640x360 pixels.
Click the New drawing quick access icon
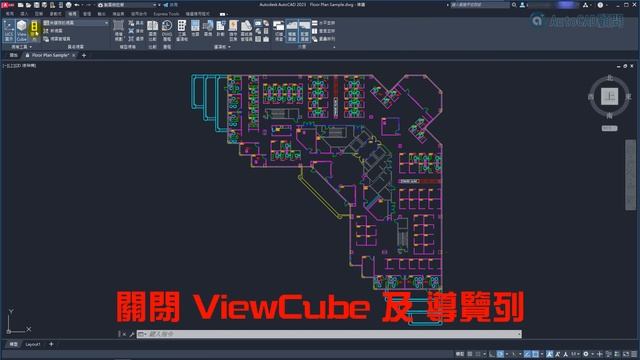coord(20,5)
